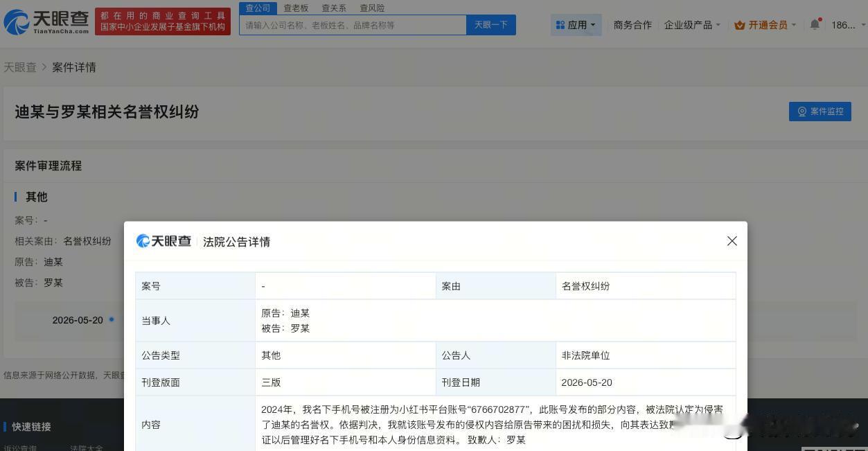
Task: Select the 查公司 search tab
Action: [x=258, y=8]
